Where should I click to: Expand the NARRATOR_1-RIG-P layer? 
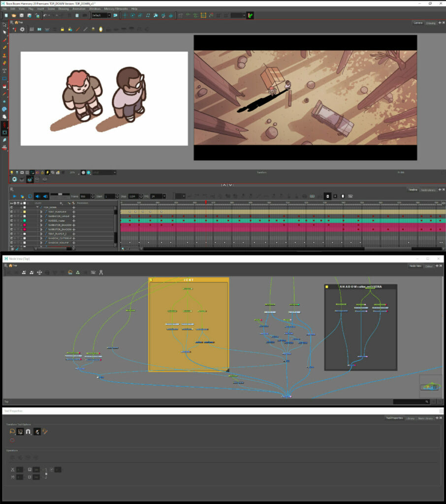[41, 217]
